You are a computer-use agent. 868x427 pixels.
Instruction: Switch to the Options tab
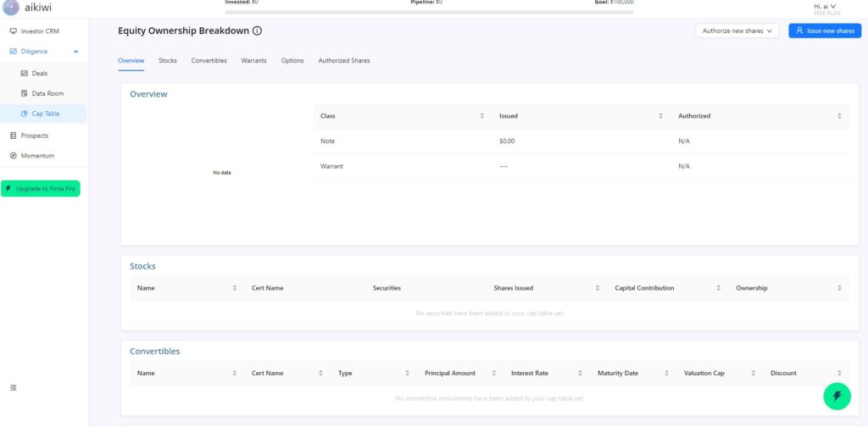292,61
